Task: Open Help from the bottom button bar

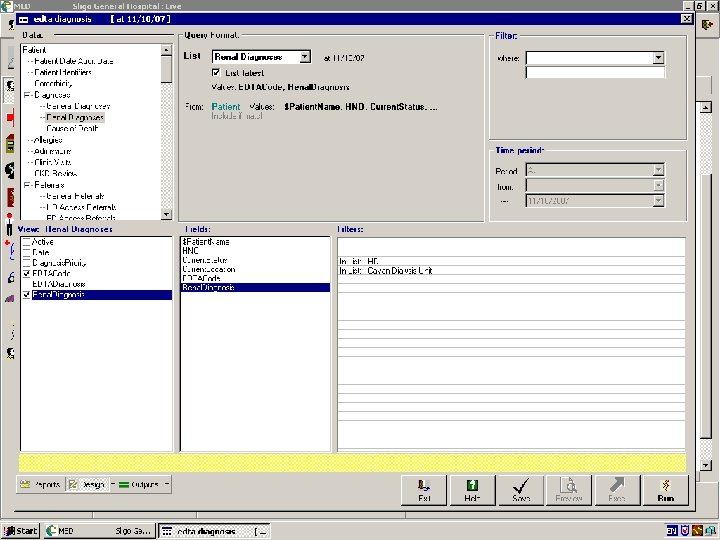Action: (472, 490)
